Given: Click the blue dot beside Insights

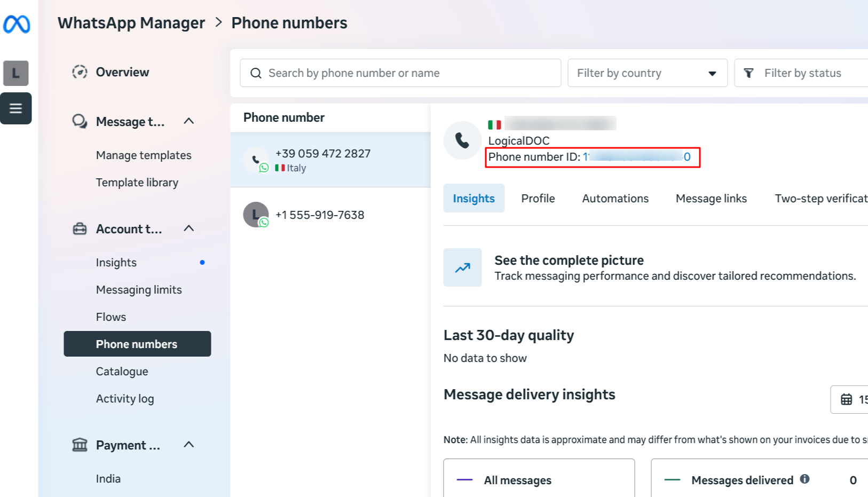Looking at the screenshot, I should tap(202, 262).
